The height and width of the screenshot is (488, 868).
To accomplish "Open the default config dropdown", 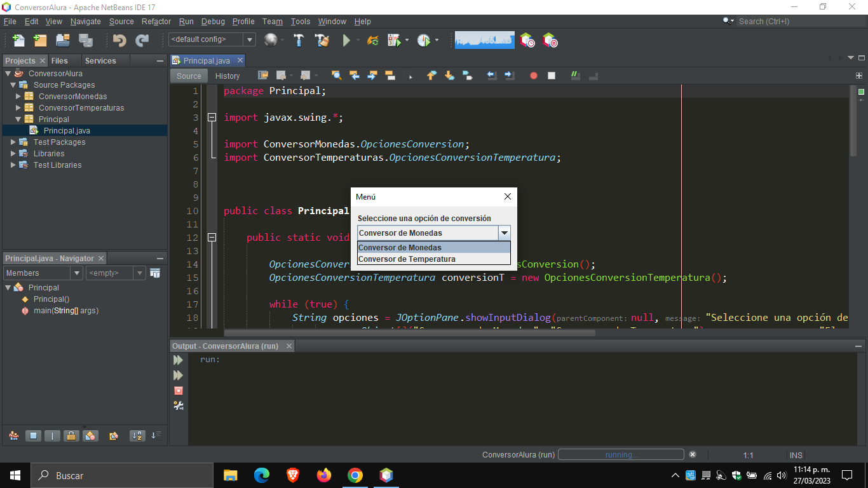I will pyautogui.click(x=212, y=39).
